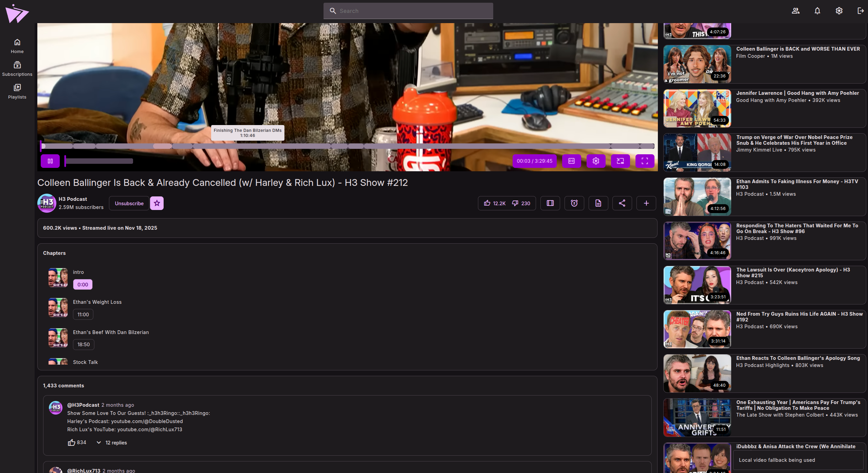This screenshot has height=473, width=868.
Task: Open Playlists in sidebar
Action: pos(17,91)
